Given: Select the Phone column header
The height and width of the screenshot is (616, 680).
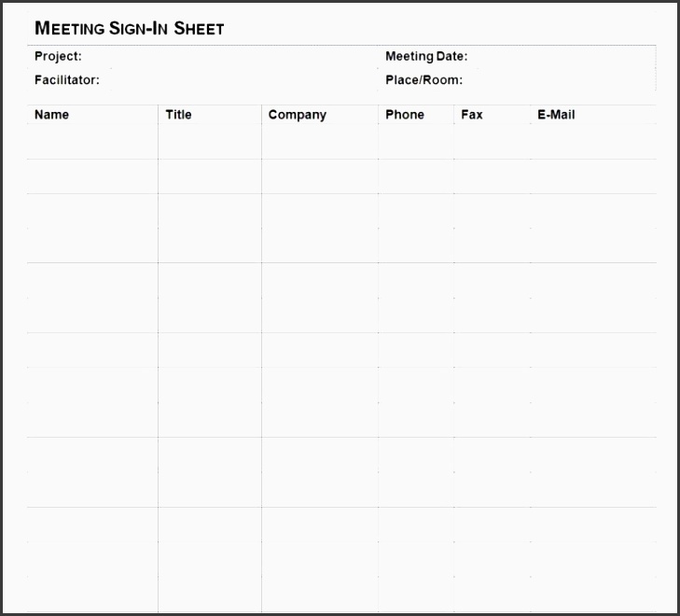Looking at the screenshot, I should tap(405, 115).
